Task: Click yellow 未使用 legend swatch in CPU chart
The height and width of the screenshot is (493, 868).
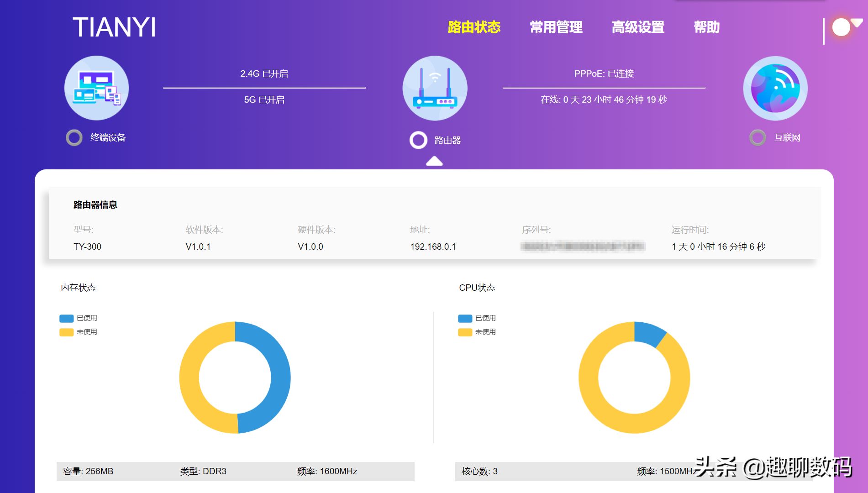Action: point(465,332)
